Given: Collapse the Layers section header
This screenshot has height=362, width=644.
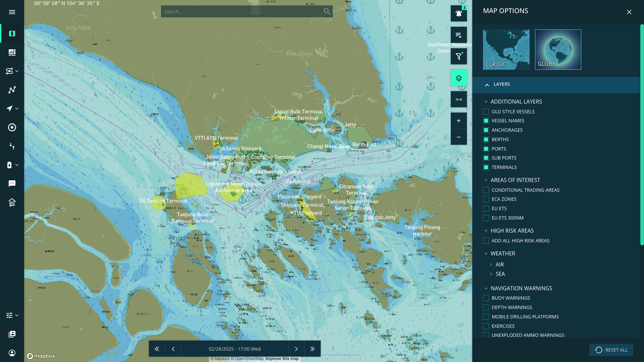Looking at the screenshot, I should [556, 85].
